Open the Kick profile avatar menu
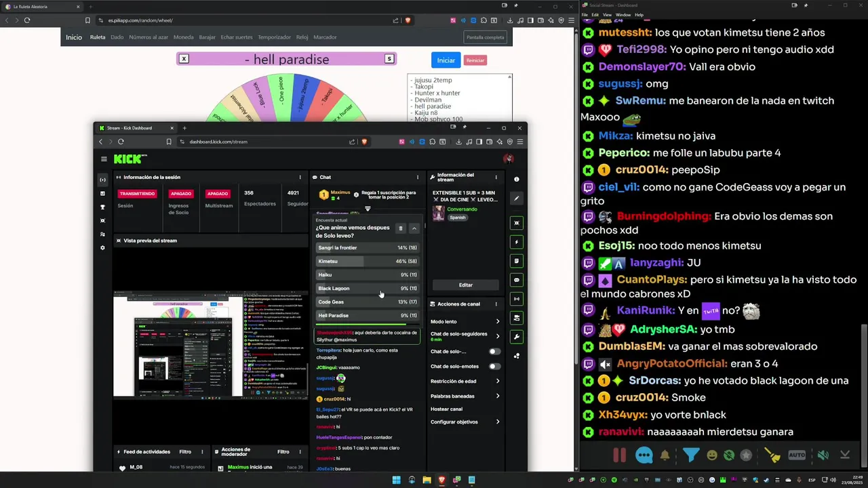 click(x=509, y=159)
